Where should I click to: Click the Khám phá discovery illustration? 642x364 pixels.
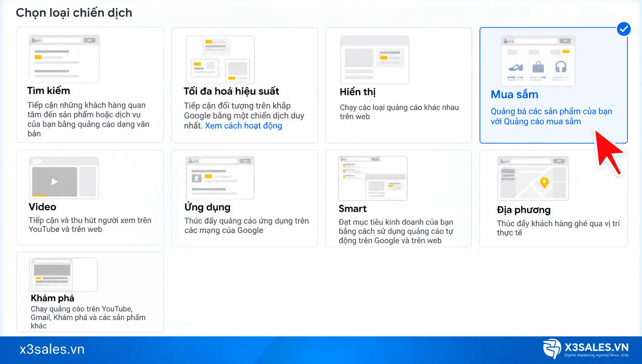(x=64, y=275)
